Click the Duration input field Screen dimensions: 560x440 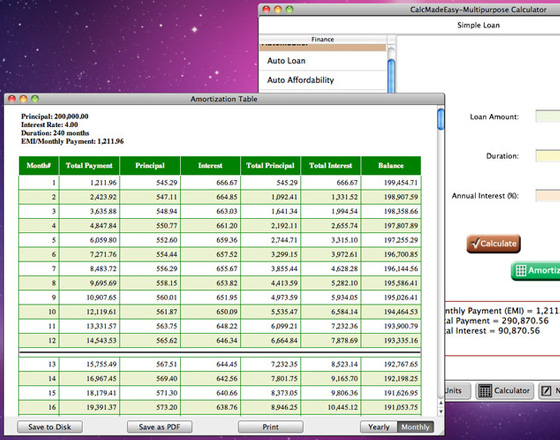(x=548, y=156)
